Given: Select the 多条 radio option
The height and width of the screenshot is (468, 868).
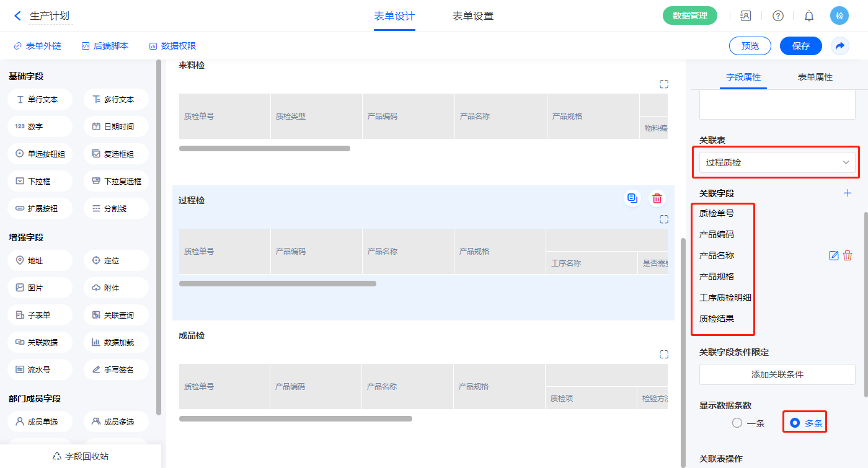Looking at the screenshot, I should coord(795,423).
